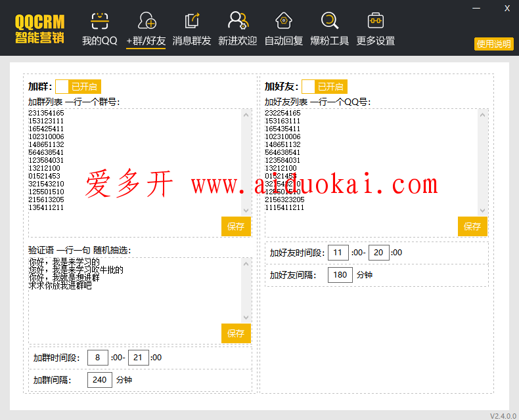Edit 加好友时间段 start hour field 11
519x420 pixels.
338,253
